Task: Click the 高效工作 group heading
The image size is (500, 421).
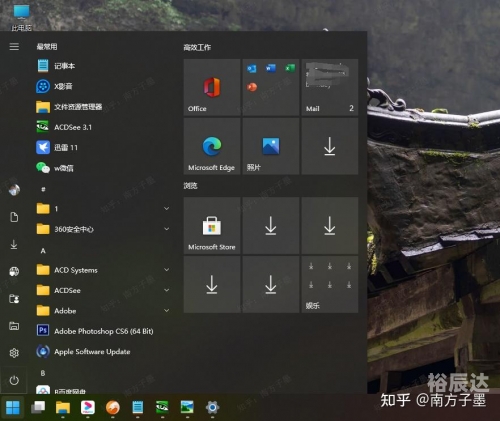Action: (x=197, y=47)
